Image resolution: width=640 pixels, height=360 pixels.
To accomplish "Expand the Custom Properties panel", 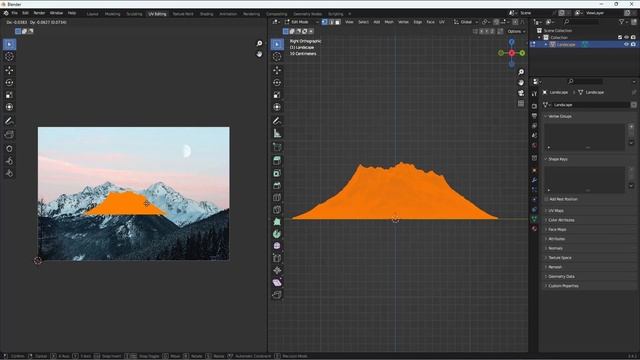I will (x=562, y=286).
